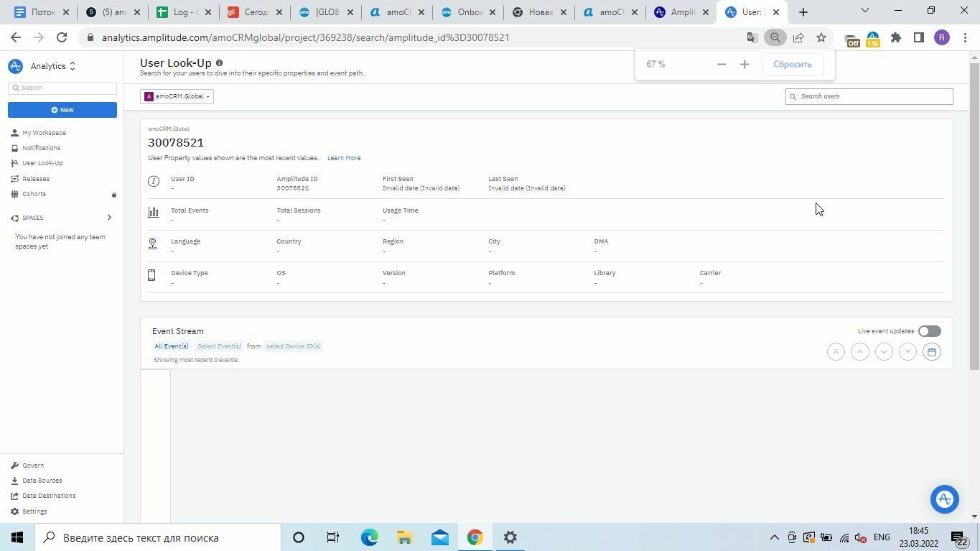Screen dimensions: 980x551
Task: Open My Workspace in sidebar
Action: pos(44,133)
